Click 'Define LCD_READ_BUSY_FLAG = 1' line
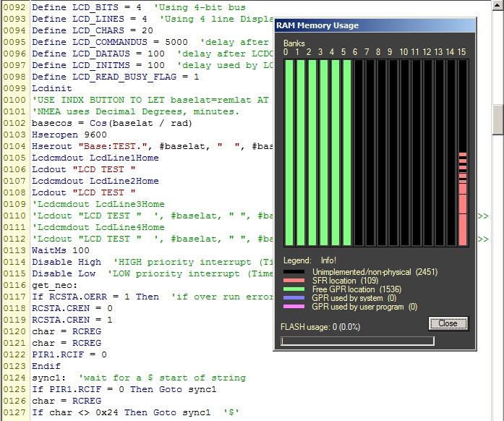 (x=116, y=77)
